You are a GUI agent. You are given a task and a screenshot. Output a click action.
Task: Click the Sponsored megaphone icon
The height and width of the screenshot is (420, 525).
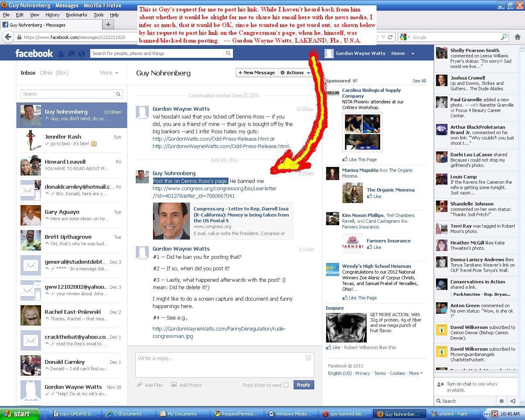[x=355, y=81]
